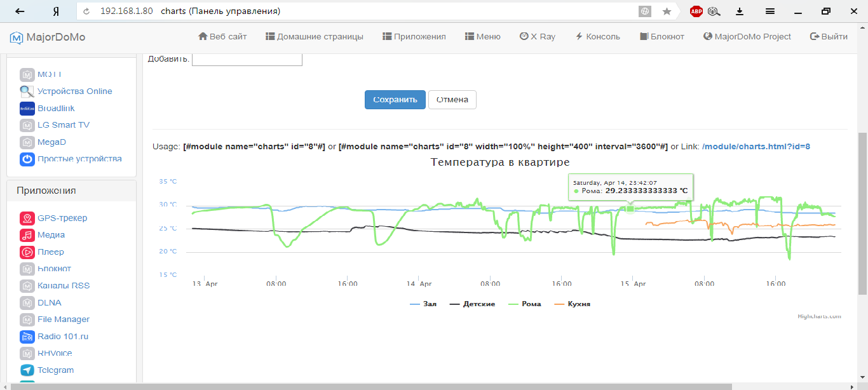Open Каналы RSS in the sidebar
Screen dimensions: 868x390
pos(64,286)
